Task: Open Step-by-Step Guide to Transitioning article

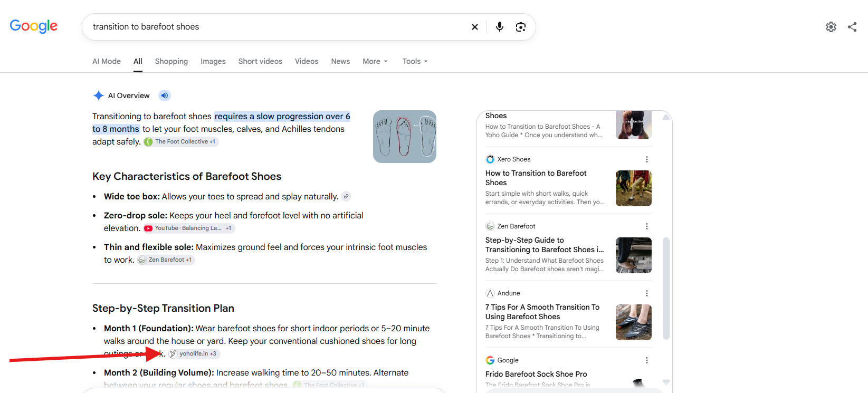Action: point(545,245)
